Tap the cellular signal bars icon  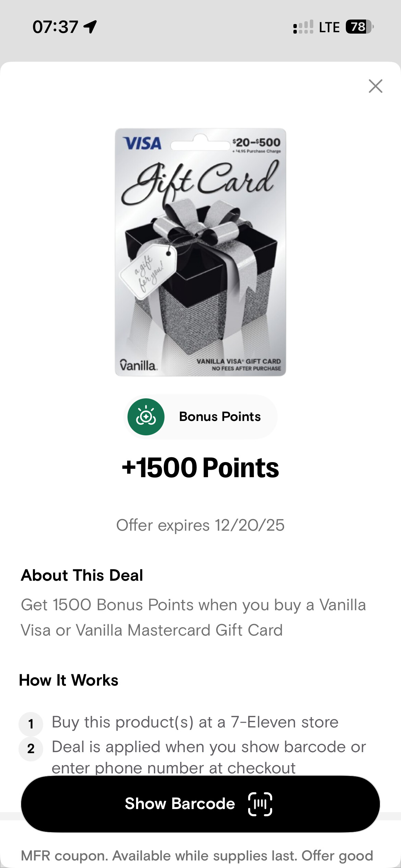[303, 27]
